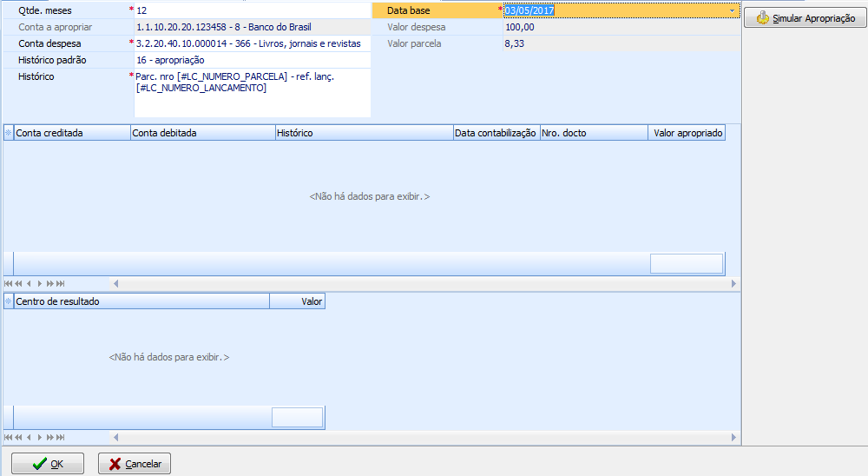868x476 pixels.
Task: Click right arrow of lower grid scrollbar
Action: (733, 437)
